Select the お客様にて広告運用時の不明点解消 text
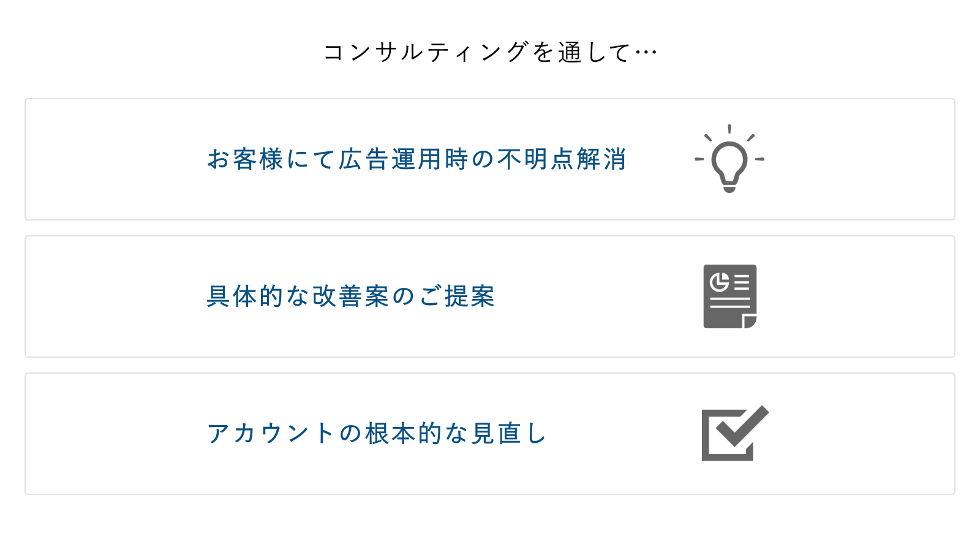The width and height of the screenshot is (980, 539). (417, 159)
